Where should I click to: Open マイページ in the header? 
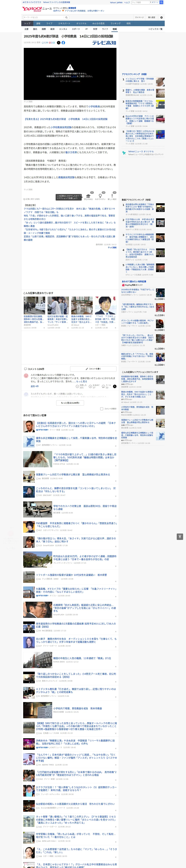pyautogui.click(x=139, y=18)
